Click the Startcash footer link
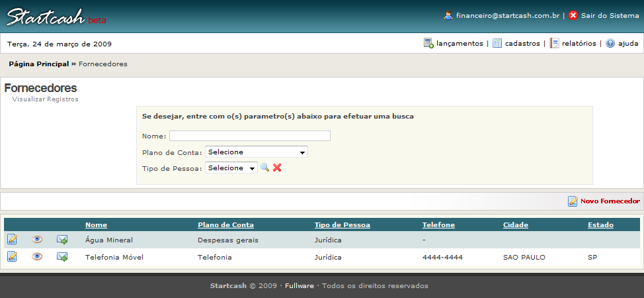Viewport: 644px width, 298px height. (x=228, y=285)
